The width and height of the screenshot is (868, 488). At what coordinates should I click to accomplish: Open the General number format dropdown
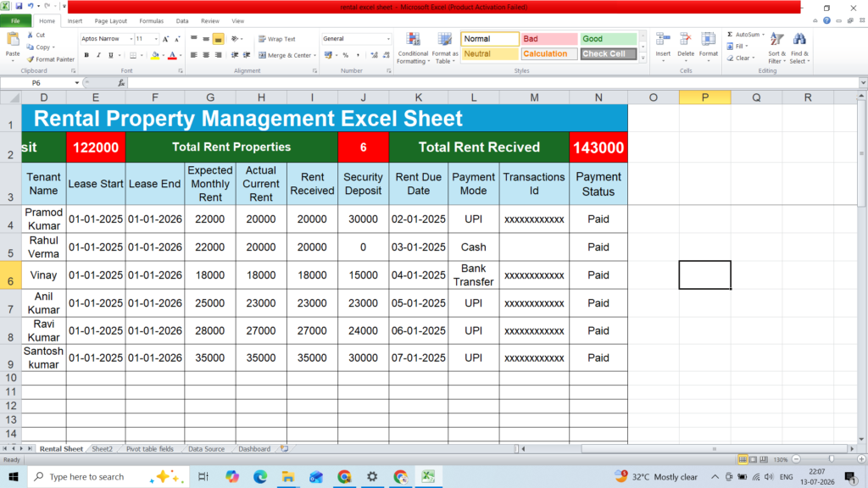click(388, 39)
